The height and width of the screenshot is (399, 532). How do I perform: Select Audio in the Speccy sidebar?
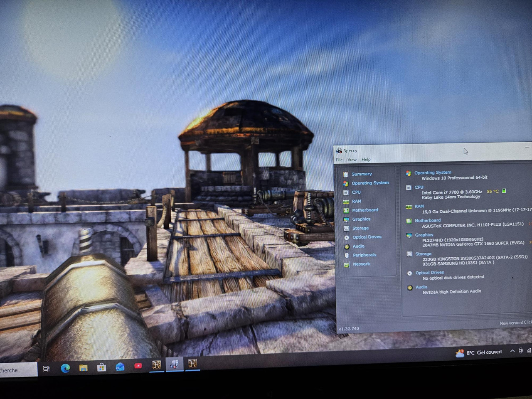point(358,246)
